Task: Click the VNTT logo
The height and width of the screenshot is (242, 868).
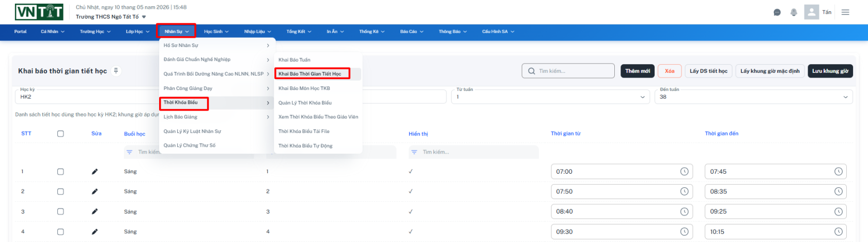Action: [x=39, y=12]
